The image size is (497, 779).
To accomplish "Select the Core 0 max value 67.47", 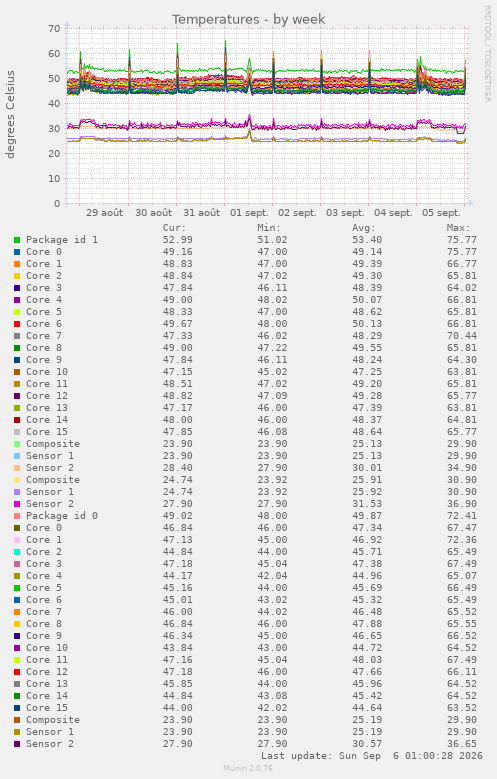I will point(462,528).
